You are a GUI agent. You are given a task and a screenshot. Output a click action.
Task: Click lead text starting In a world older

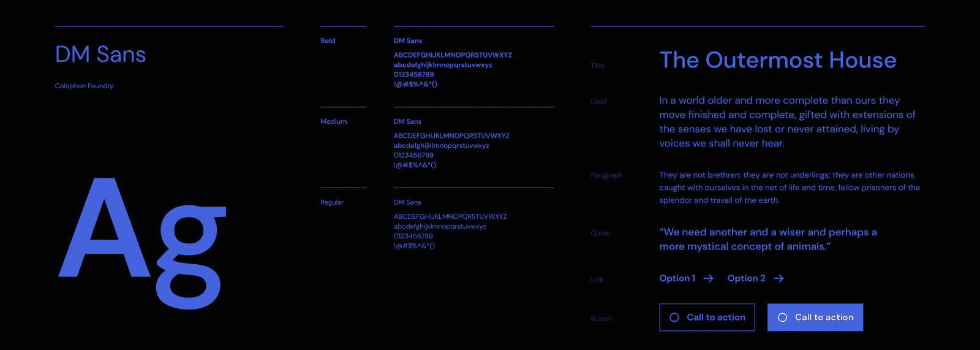[787, 122]
